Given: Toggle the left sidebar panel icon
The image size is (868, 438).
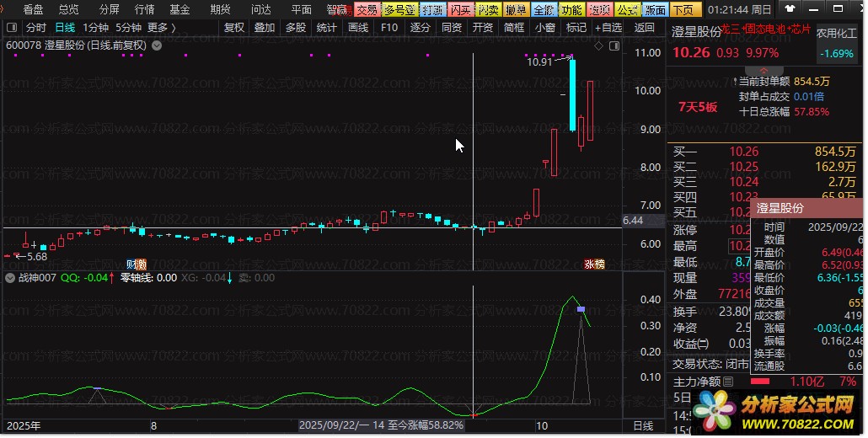Looking at the screenshot, I should [12, 28].
